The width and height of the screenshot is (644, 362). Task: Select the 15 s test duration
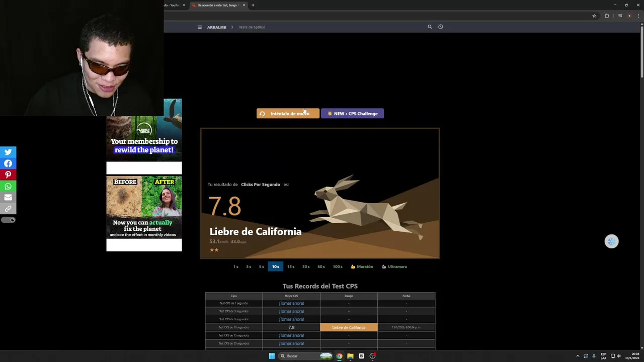pos(291,266)
